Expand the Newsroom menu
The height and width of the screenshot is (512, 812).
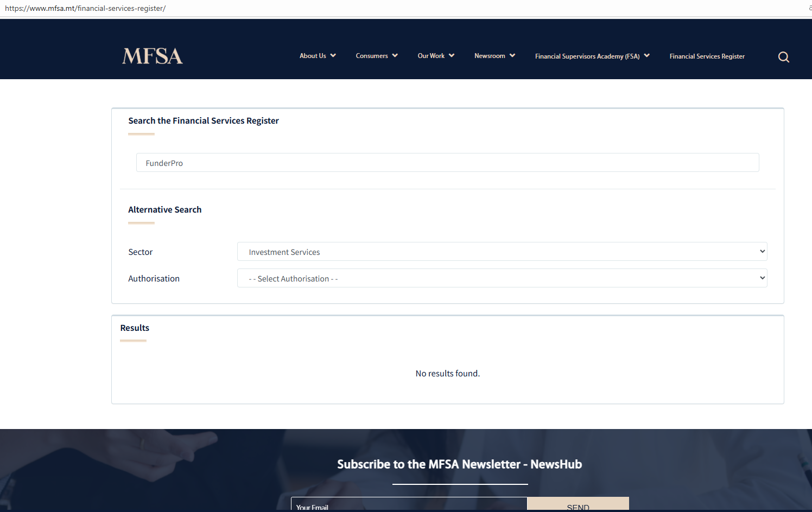[494, 56]
